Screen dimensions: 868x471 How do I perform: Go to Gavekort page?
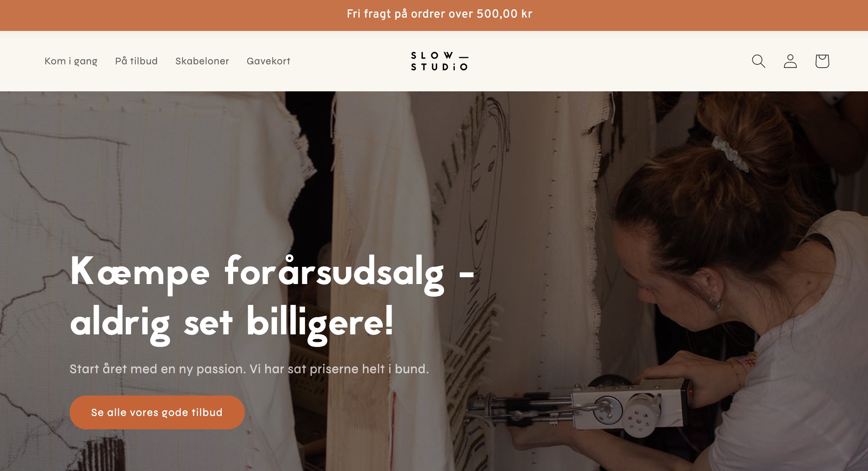click(268, 61)
